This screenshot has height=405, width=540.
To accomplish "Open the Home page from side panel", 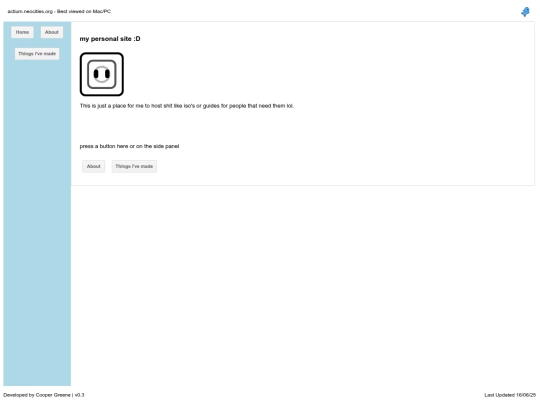I will click(x=22, y=32).
